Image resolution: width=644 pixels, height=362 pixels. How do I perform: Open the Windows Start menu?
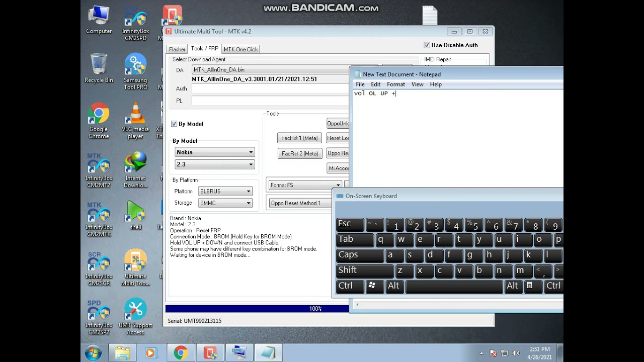click(93, 353)
